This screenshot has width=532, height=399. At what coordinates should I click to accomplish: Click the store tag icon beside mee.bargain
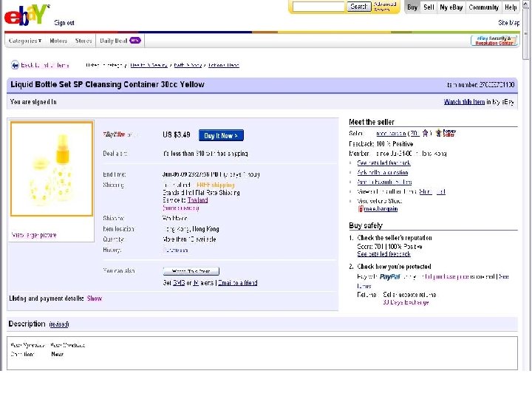(x=361, y=209)
